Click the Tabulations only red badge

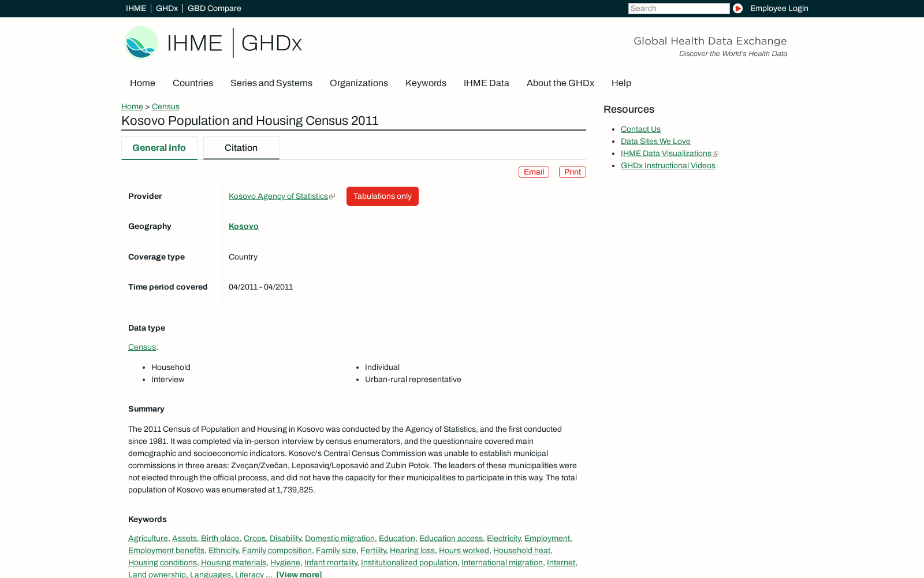[x=382, y=197]
